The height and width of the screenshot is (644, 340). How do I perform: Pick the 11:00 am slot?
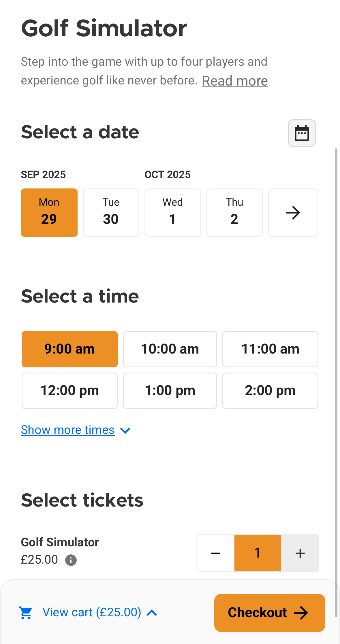coord(270,349)
